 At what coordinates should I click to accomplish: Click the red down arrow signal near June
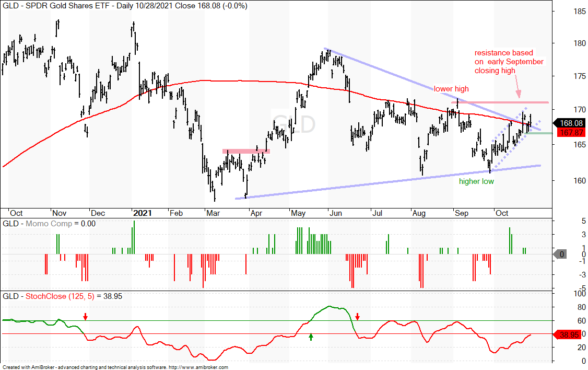[357, 317]
